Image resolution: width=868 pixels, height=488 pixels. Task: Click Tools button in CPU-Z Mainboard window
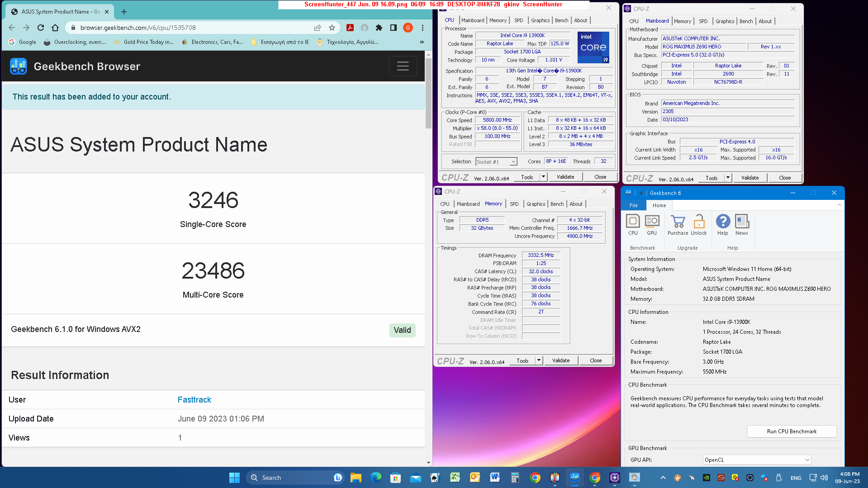coord(711,178)
